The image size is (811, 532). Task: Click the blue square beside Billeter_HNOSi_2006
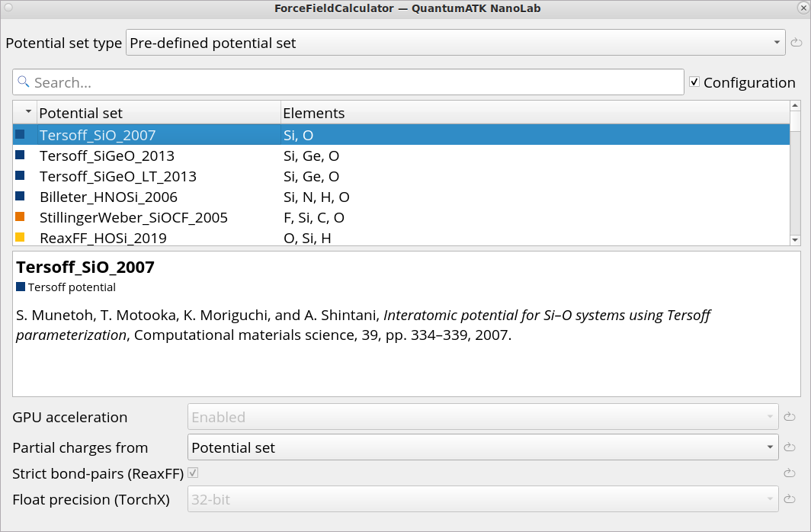20,196
